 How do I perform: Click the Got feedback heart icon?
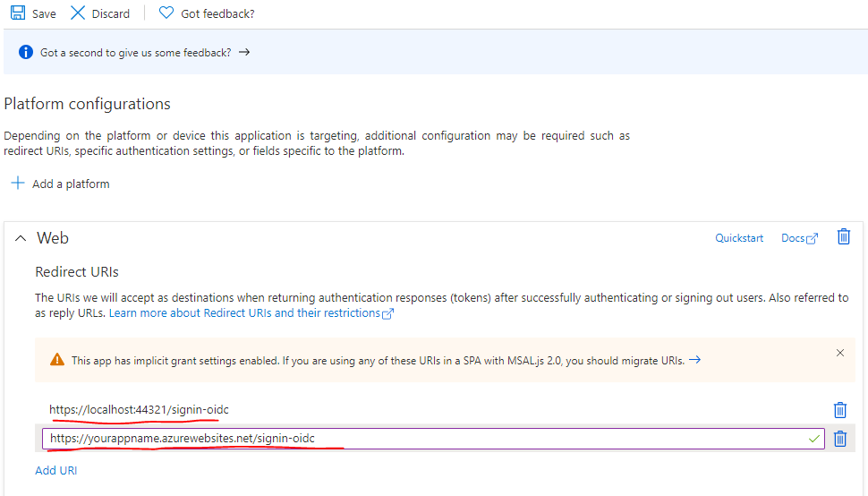pyautogui.click(x=166, y=13)
